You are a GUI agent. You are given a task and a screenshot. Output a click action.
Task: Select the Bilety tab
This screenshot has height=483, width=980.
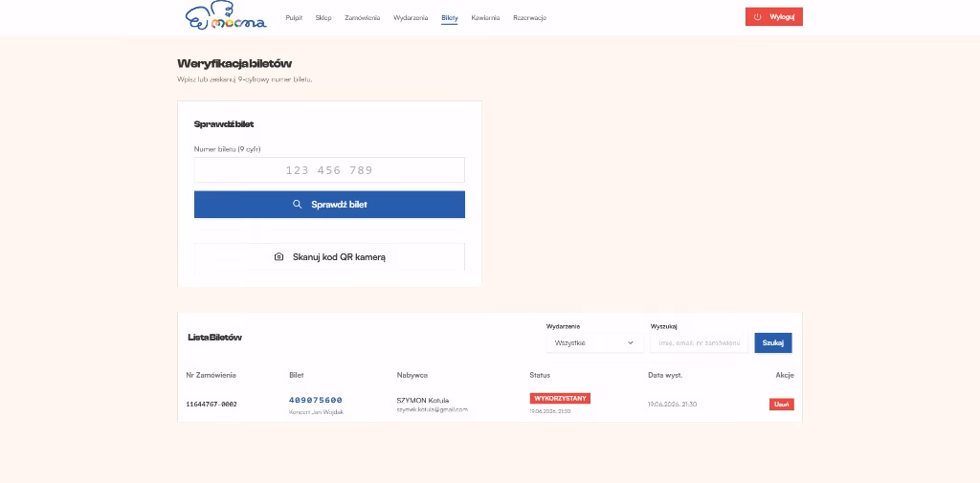coord(450,18)
